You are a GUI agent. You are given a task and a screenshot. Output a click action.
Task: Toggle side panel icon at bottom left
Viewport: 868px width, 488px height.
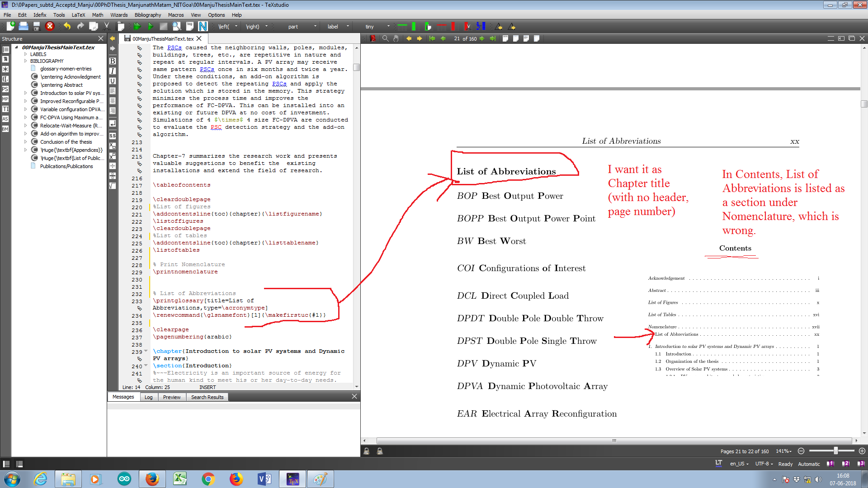(6, 464)
